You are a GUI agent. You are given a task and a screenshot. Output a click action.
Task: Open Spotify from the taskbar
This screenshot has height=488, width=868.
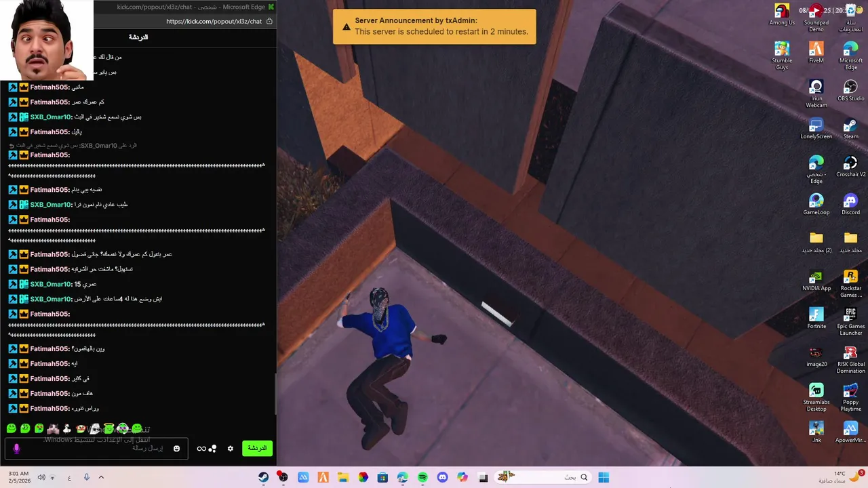422,477
